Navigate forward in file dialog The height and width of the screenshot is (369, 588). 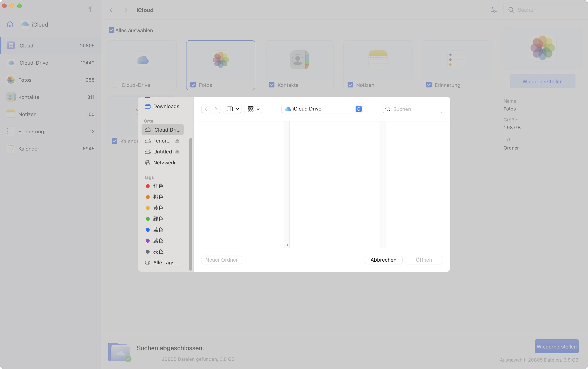click(x=216, y=109)
